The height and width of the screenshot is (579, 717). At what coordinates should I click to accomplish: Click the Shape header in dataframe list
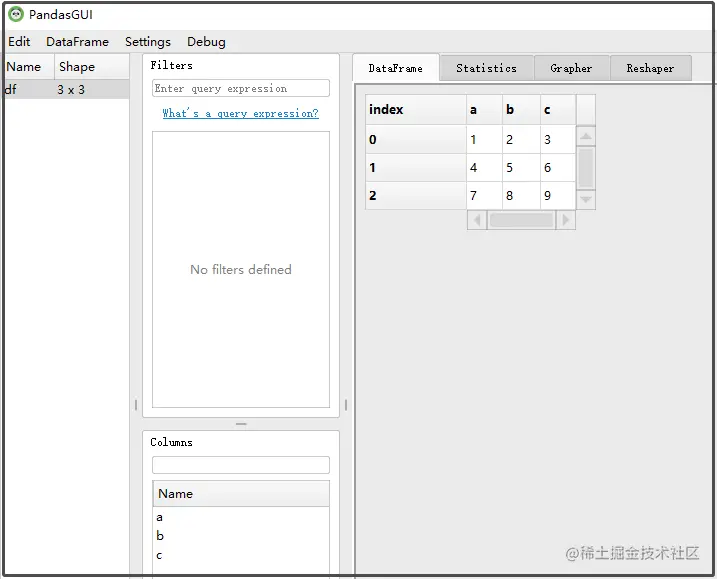pyautogui.click(x=92, y=67)
